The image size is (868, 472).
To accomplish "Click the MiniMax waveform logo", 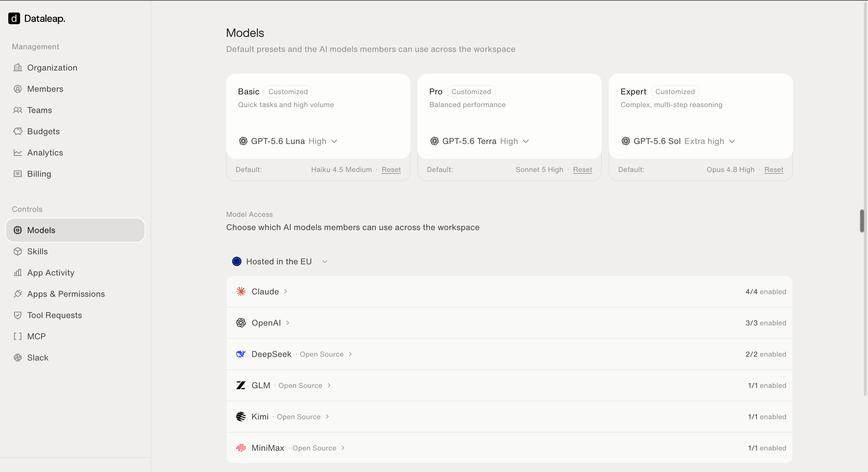I will coord(241,448).
